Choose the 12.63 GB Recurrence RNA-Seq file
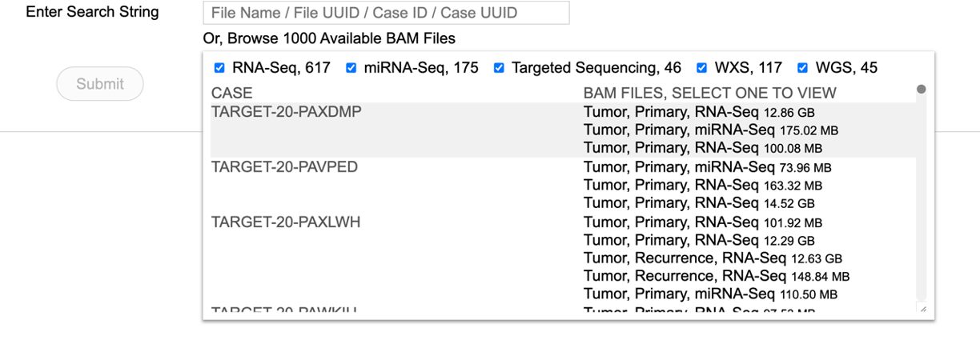Viewport: 980px width, 344px height. tap(713, 258)
